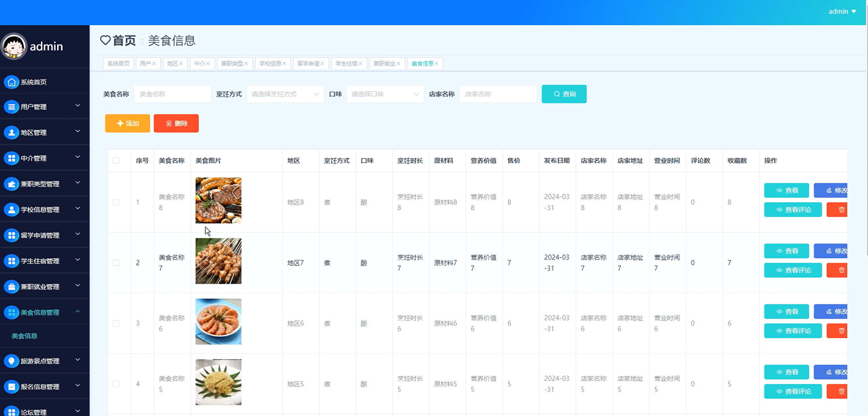Switch to the 系统首页 tab
The width and height of the screenshot is (868, 416).
[x=118, y=63]
